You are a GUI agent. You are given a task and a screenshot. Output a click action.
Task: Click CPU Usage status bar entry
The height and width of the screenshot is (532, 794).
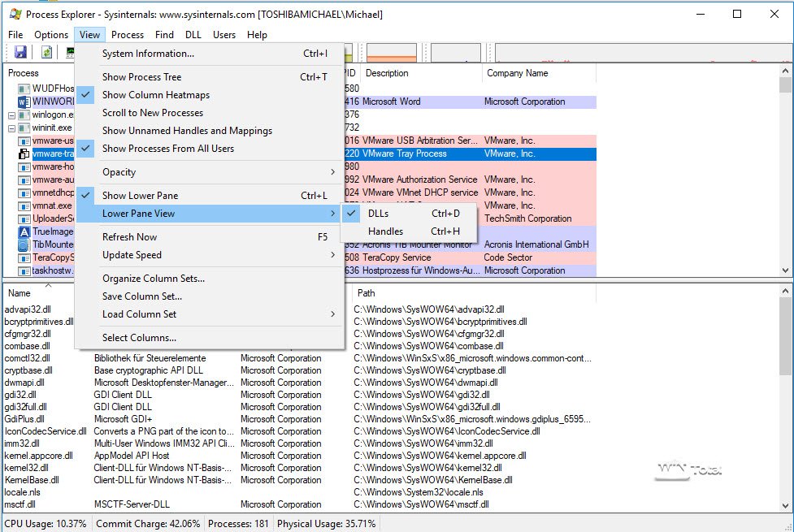coord(46,523)
